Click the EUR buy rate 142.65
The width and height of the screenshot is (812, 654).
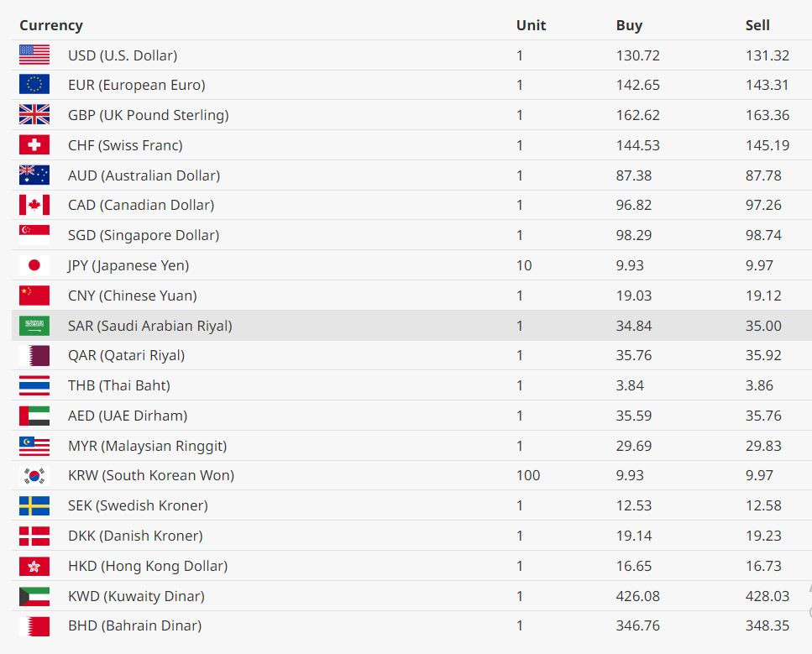point(637,85)
